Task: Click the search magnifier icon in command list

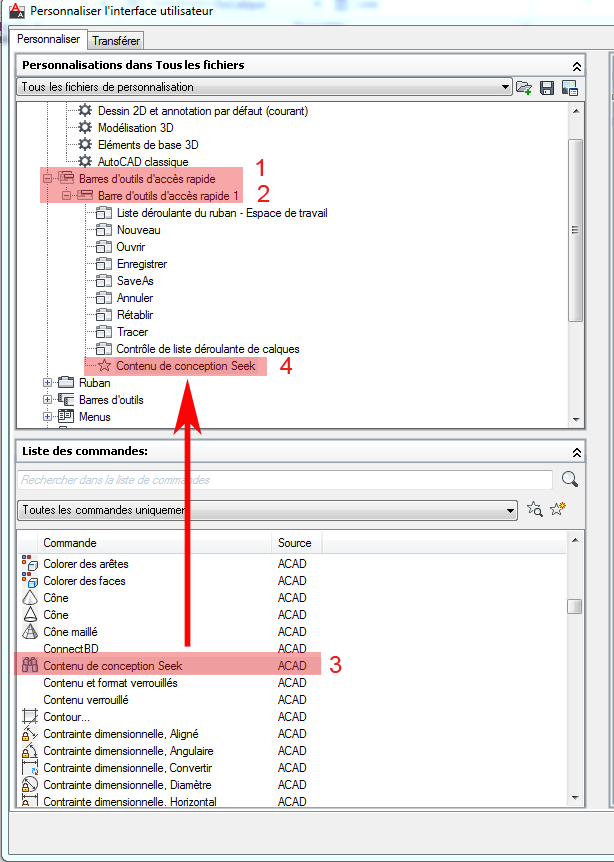Action: click(570, 480)
